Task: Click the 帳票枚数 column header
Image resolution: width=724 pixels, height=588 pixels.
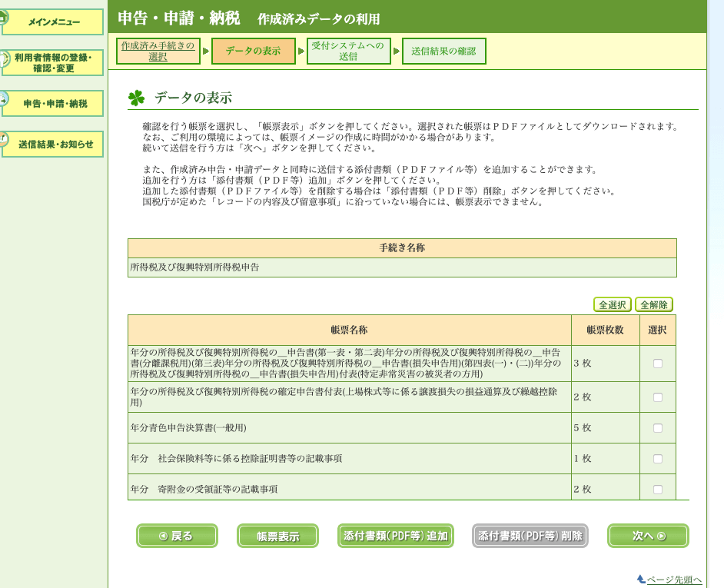Action: coord(606,330)
